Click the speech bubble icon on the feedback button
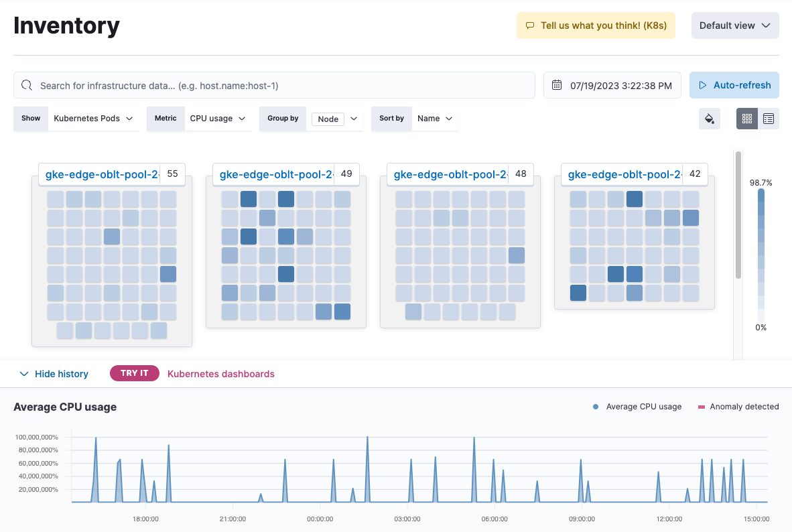This screenshot has width=792, height=532. pyautogui.click(x=530, y=25)
